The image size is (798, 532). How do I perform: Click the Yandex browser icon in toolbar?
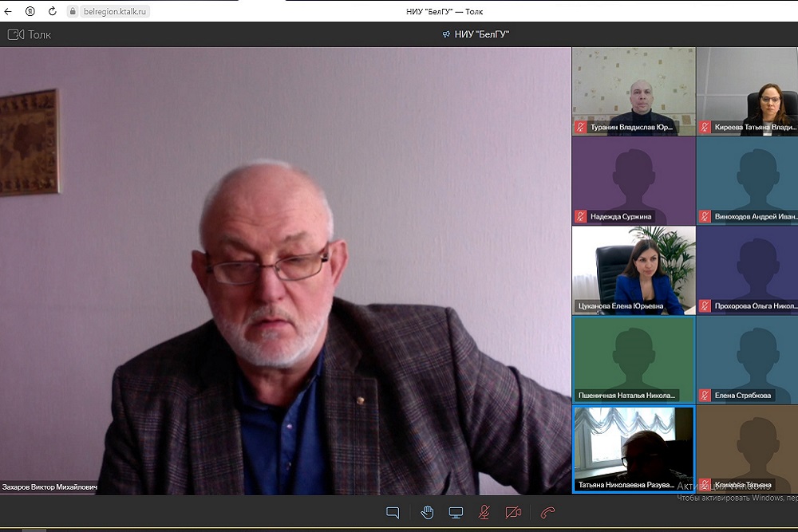(x=30, y=11)
